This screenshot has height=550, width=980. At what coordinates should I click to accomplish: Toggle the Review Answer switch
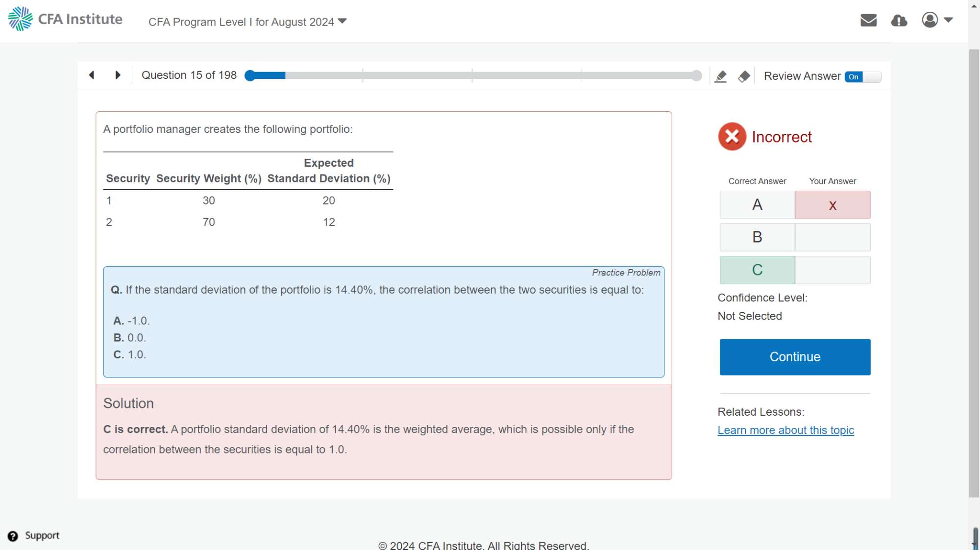tap(862, 76)
